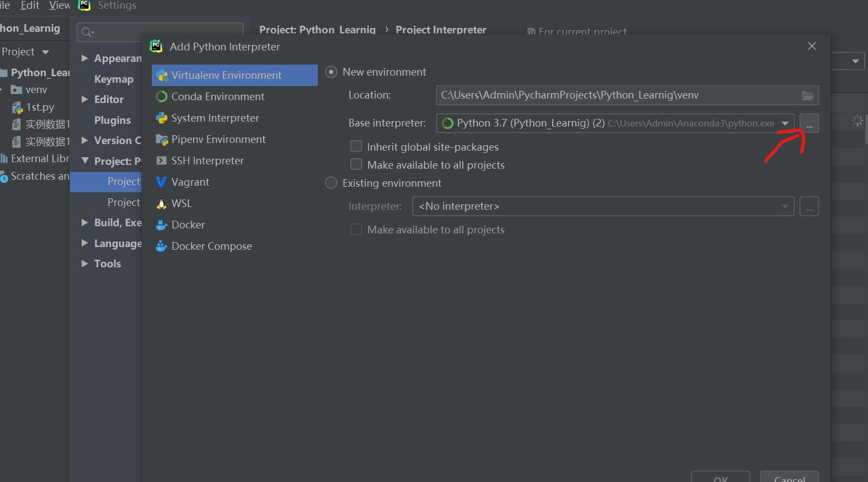
Task: Toggle Make available to all projects under New environment
Action: (x=356, y=164)
